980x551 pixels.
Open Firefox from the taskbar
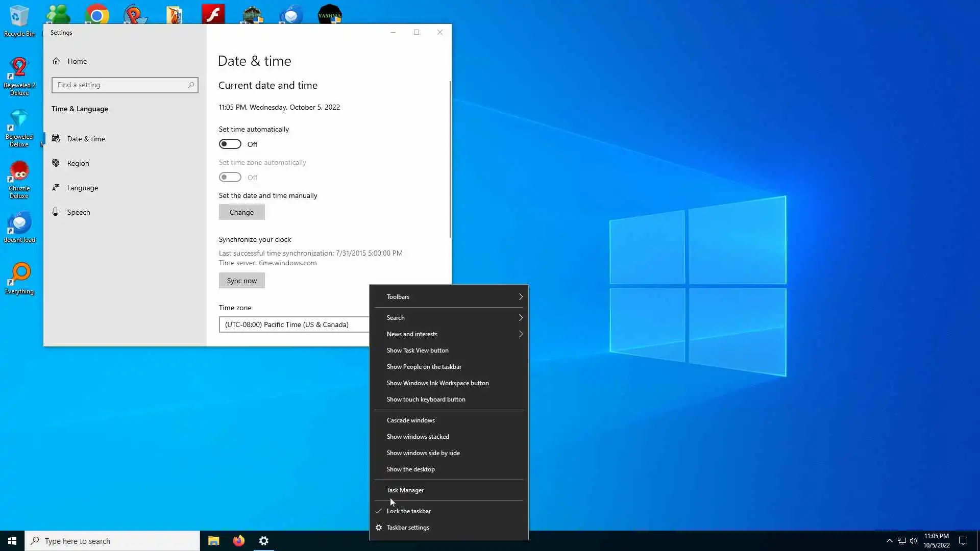[x=238, y=541]
